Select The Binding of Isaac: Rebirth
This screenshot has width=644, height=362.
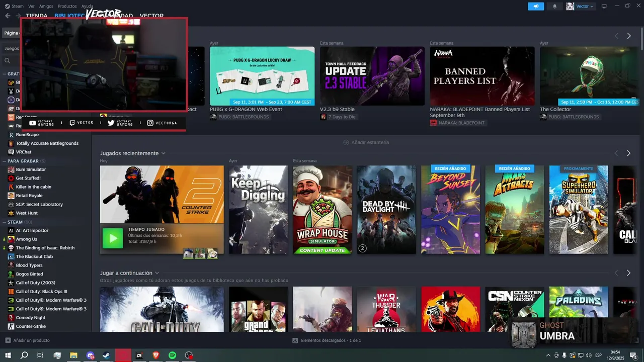point(46,248)
